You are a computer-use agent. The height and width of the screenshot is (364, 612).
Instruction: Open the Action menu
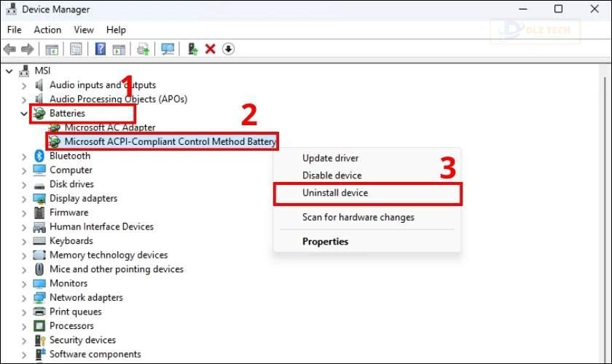(47, 30)
